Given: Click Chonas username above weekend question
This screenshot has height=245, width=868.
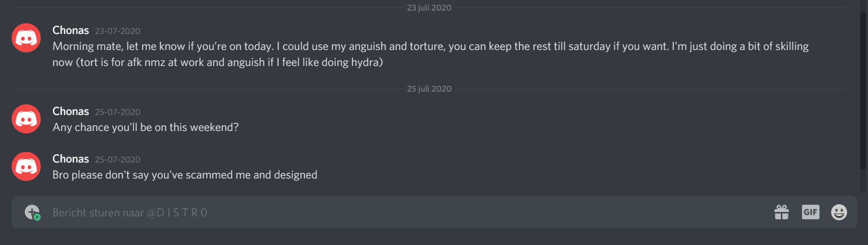Looking at the screenshot, I should [71, 111].
